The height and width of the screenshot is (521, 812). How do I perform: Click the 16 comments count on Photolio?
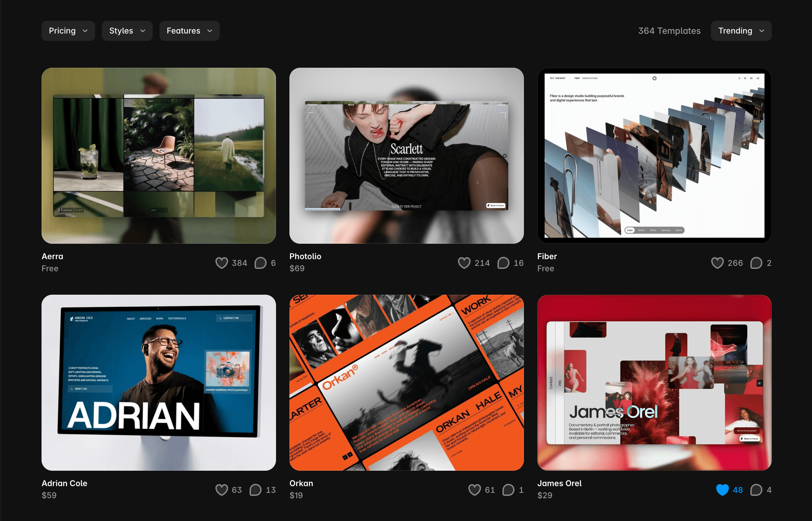point(519,263)
